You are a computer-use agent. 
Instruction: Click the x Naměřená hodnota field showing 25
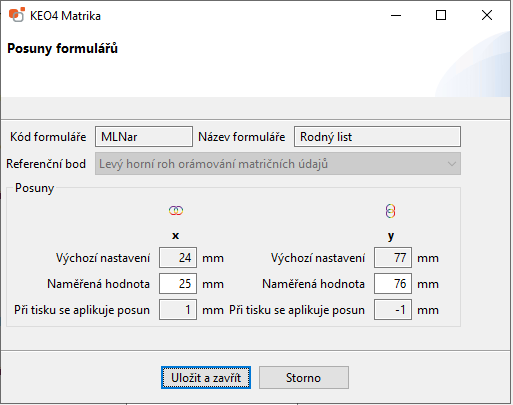(x=178, y=283)
